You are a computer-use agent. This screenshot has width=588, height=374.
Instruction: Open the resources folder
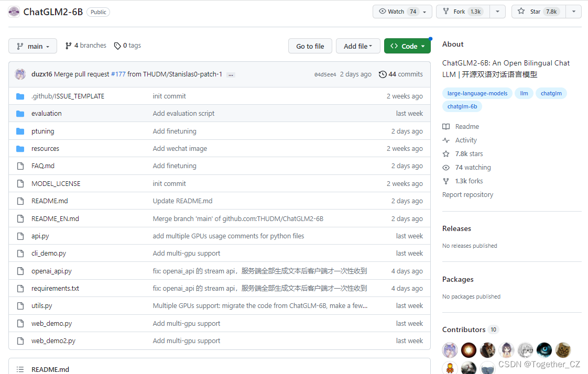46,149
